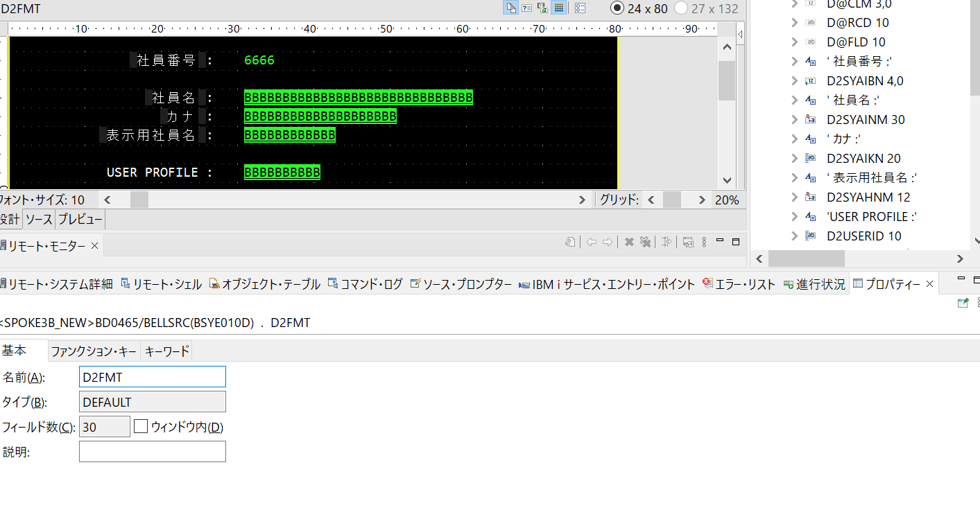Image resolution: width=980 pixels, height=519 pixels.
Task: Click the single remove X icon in monitor toolbar
Action: pos(629,242)
